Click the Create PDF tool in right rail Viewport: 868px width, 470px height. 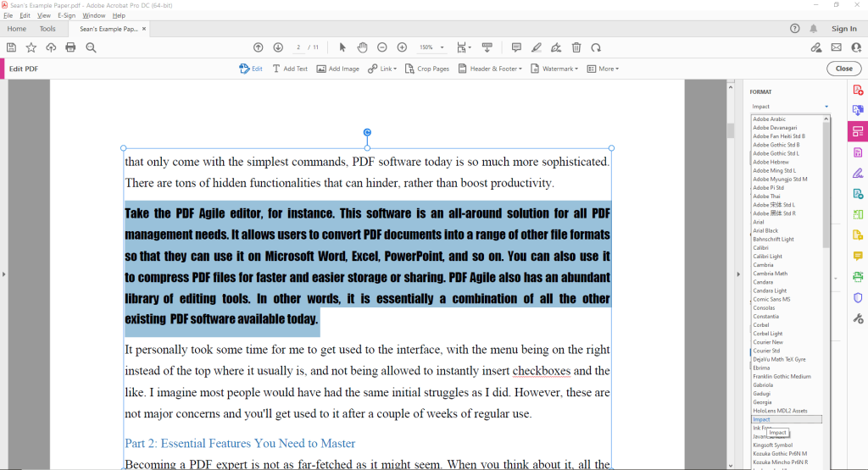point(858,90)
